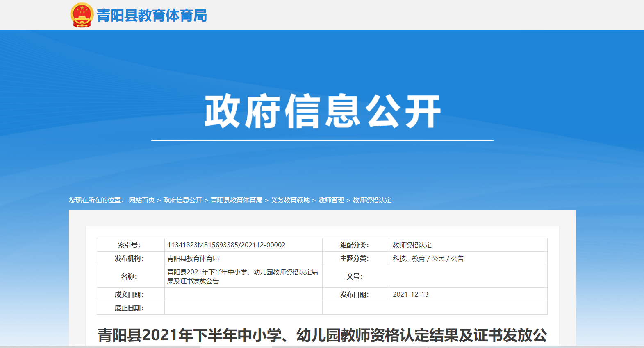Select 青阳县教育体育局 in the breadcrumb trail
The height and width of the screenshot is (348, 644).
tap(237, 200)
